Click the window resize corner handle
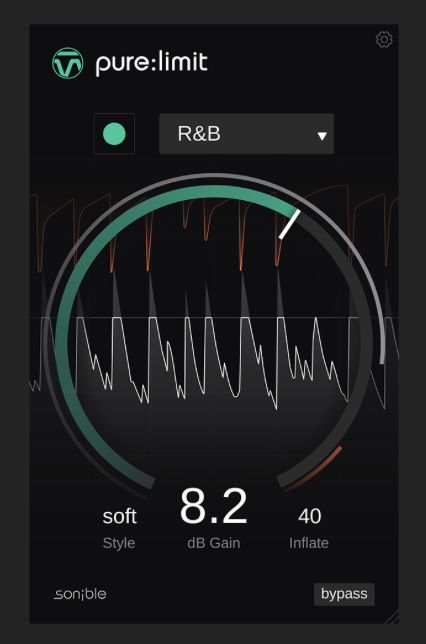The image size is (426, 644). point(392,617)
